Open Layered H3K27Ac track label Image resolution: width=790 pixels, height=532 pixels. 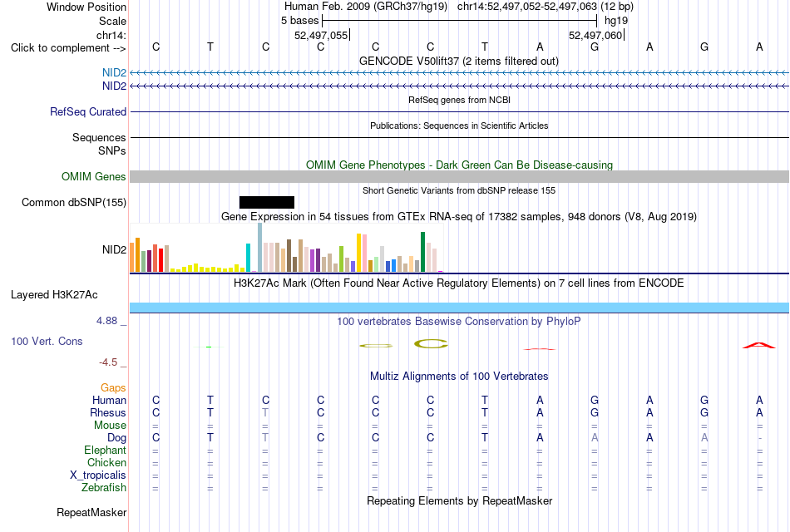[x=54, y=295]
